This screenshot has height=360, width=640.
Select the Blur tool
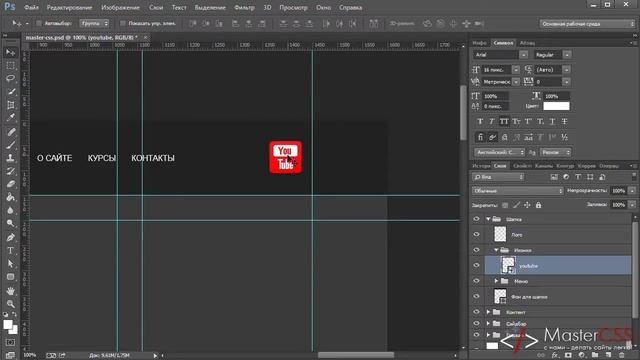11,210
